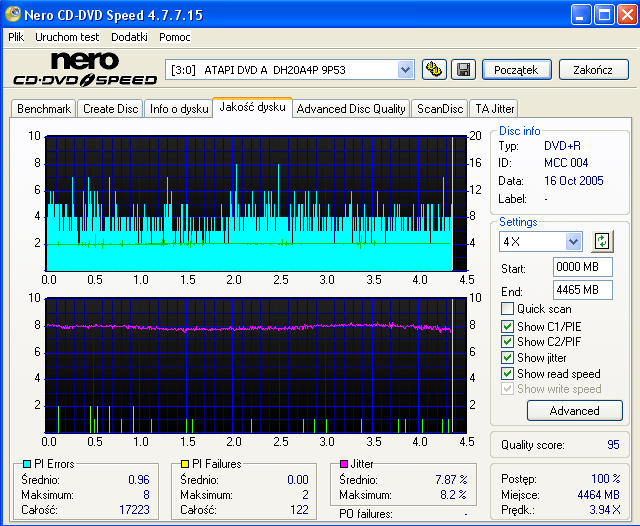Click the Zakończ button

pyautogui.click(x=593, y=70)
